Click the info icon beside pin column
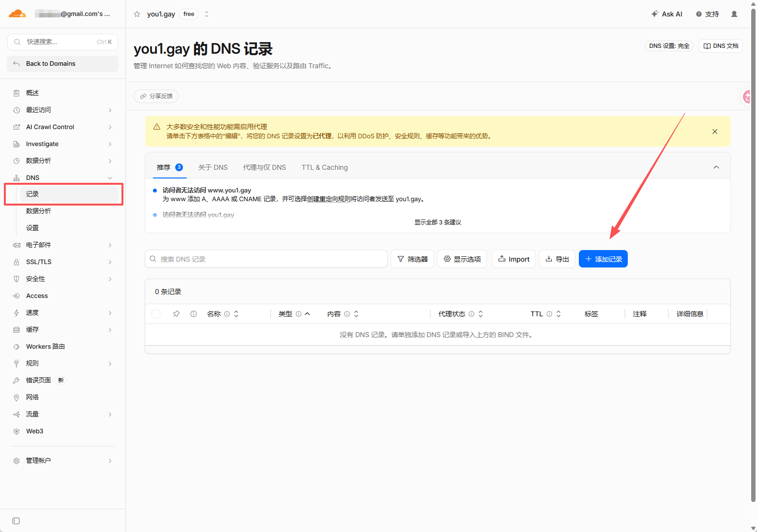 pos(194,314)
